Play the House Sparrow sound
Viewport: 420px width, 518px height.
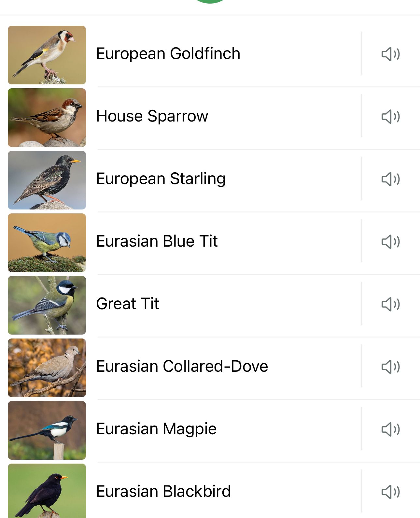[390, 117]
